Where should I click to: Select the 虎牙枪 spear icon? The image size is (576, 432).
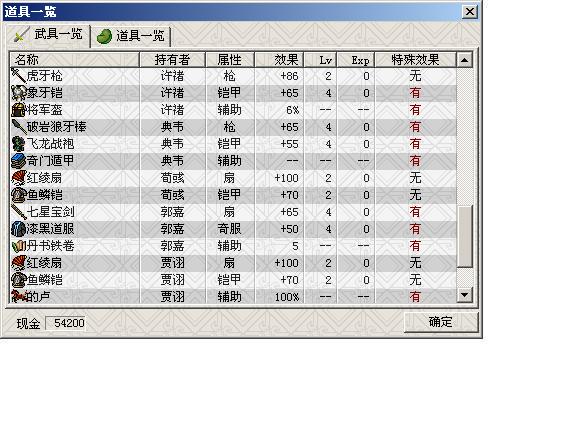(x=18, y=76)
